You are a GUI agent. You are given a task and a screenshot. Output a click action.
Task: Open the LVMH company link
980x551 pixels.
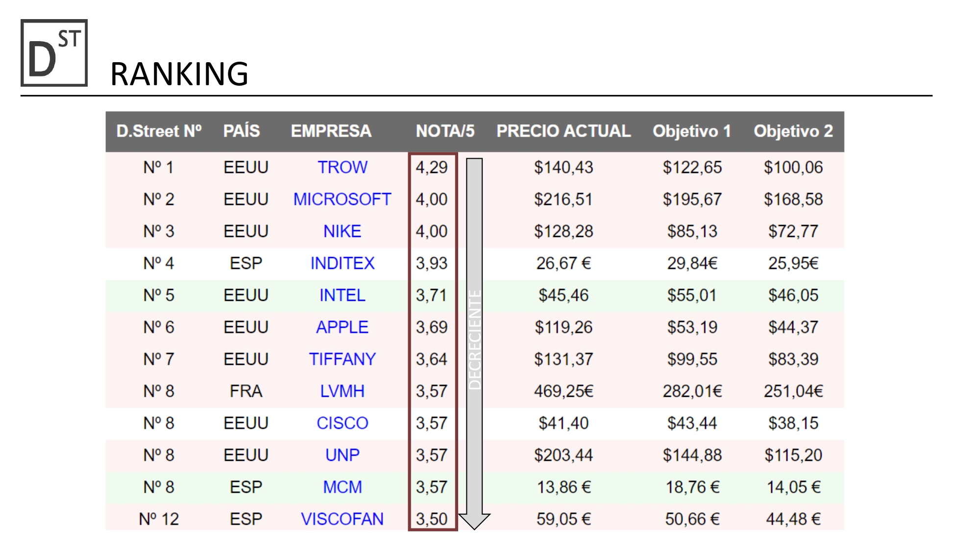(x=342, y=391)
